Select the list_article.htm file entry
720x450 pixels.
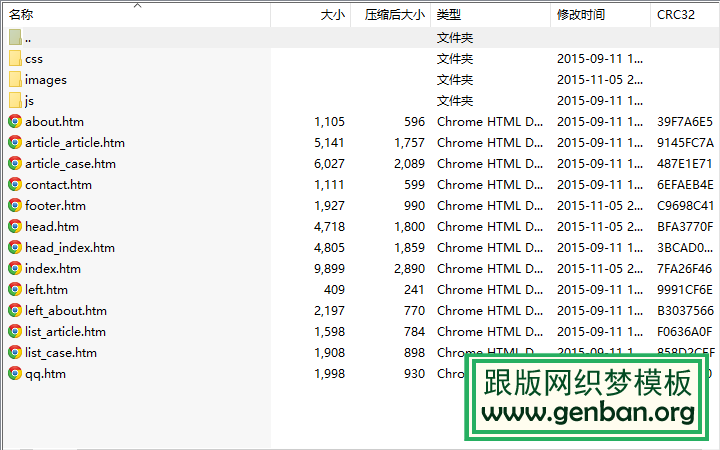(x=65, y=331)
